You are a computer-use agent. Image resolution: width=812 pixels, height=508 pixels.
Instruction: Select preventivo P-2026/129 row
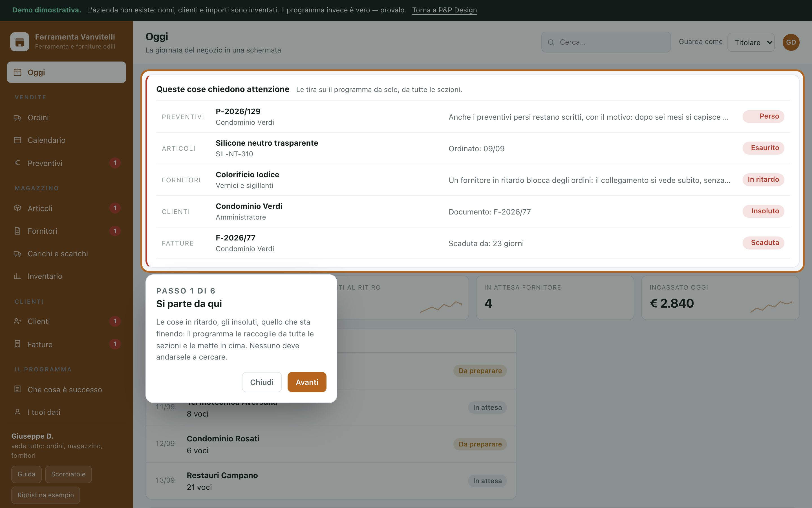click(x=473, y=117)
